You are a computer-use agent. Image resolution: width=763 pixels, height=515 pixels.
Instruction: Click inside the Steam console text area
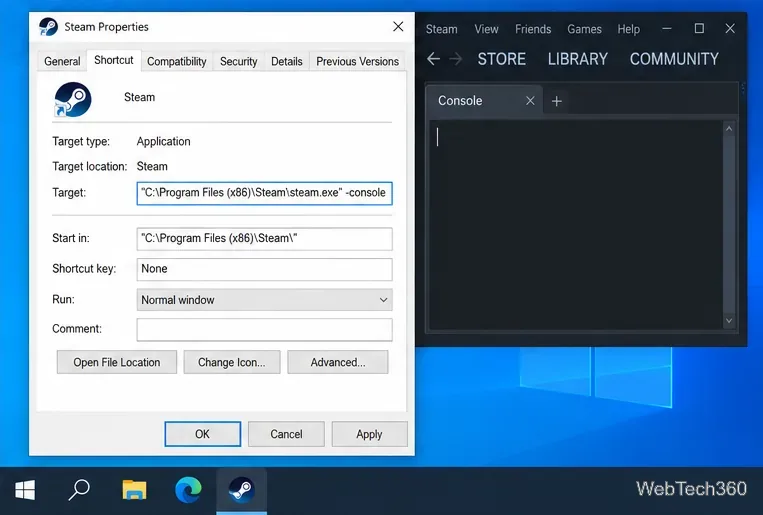click(x=576, y=225)
